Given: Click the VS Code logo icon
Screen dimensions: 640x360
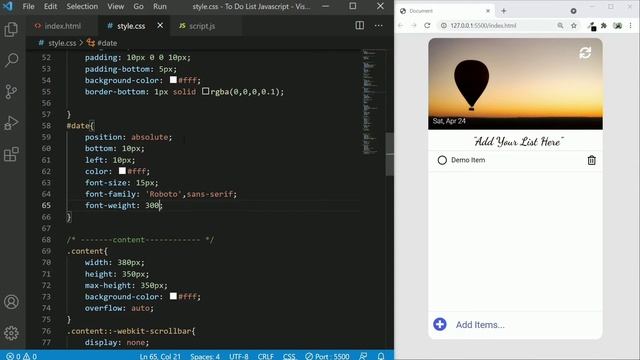Looking at the screenshot, I should 7,7.
